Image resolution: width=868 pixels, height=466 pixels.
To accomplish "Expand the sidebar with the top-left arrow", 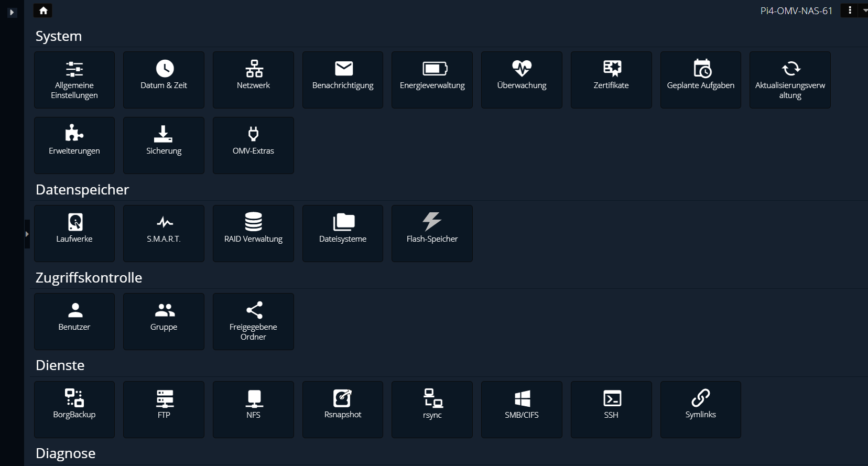I will point(12,12).
